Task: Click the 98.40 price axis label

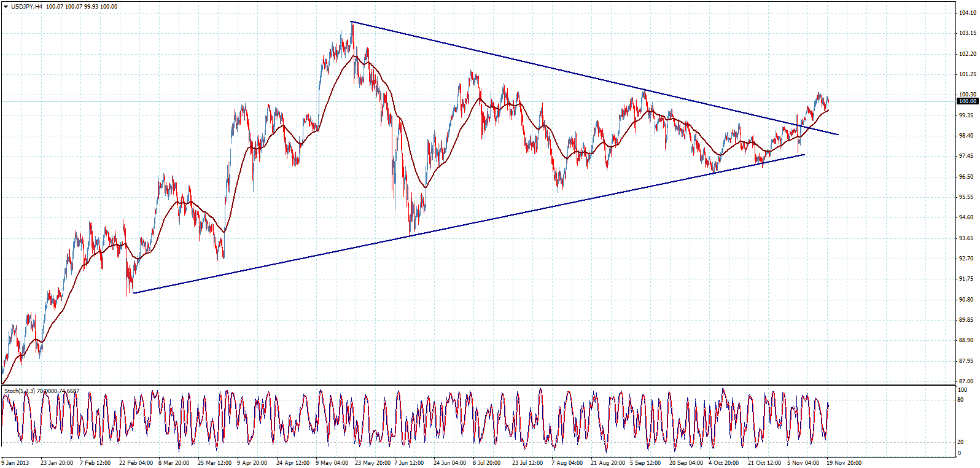Action: (x=966, y=136)
